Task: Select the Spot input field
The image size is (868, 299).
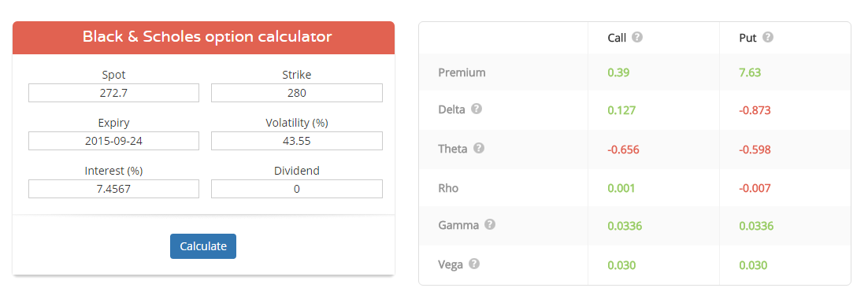Action: (x=113, y=93)
